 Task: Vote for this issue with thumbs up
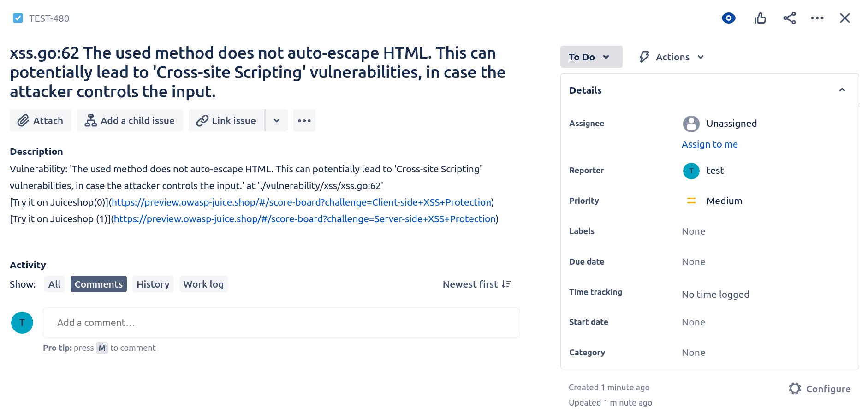click(x=760, y=18)
